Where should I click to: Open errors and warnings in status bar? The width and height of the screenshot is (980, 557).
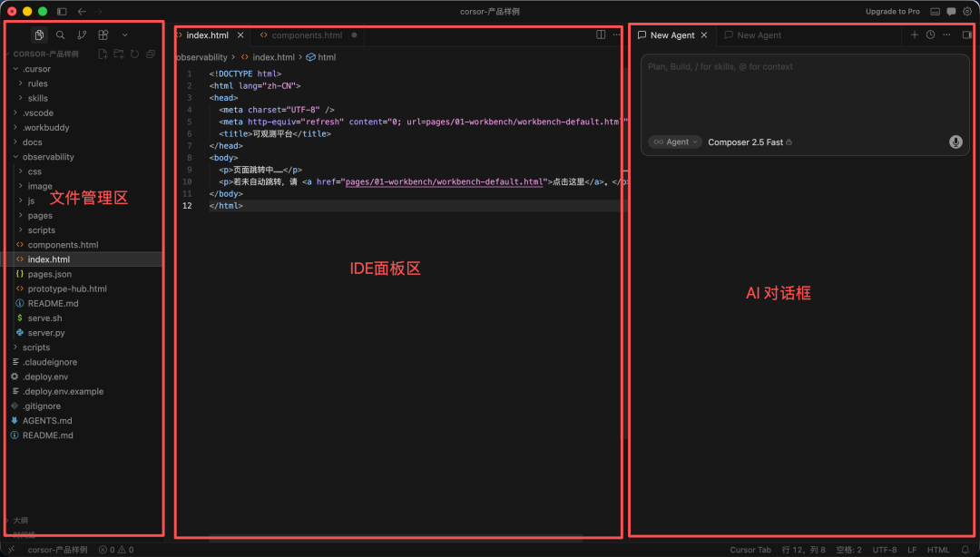(116, 550)
